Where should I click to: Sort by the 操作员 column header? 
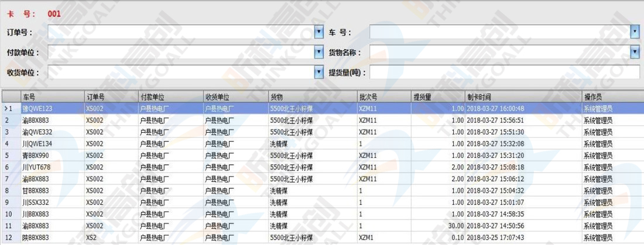click(612, 97)
